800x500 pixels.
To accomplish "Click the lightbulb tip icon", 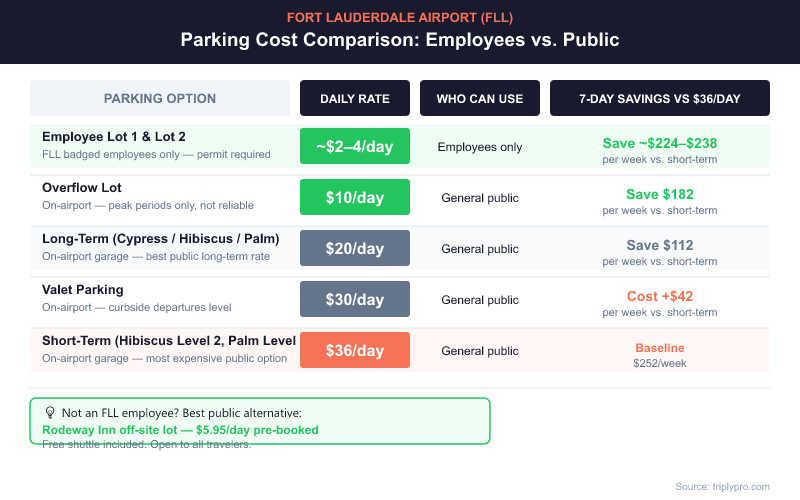I will point(49,412).
